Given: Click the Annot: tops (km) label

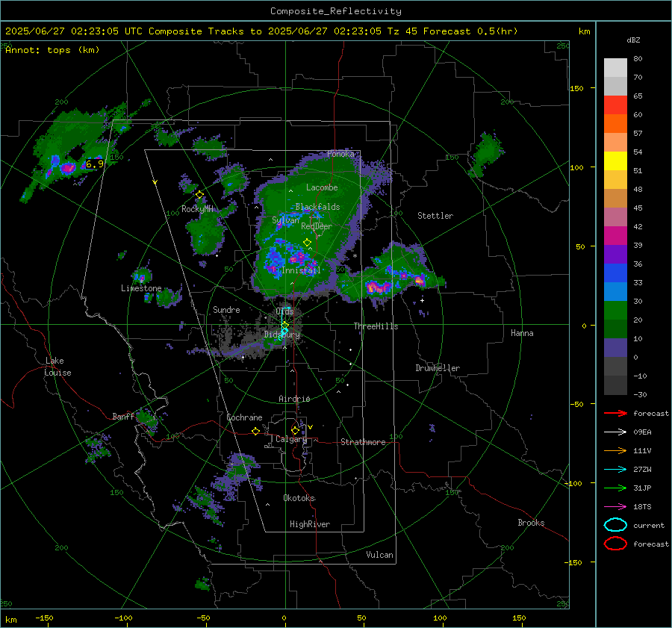Looking at the screenshot, I should [52, 50].
